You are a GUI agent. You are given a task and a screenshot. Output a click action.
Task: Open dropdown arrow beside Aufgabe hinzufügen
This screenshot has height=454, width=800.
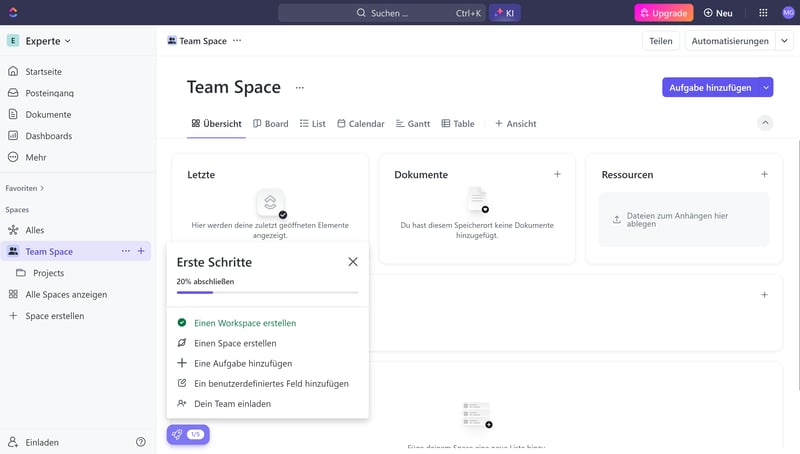pyautogui.click(x=766, y=88)
